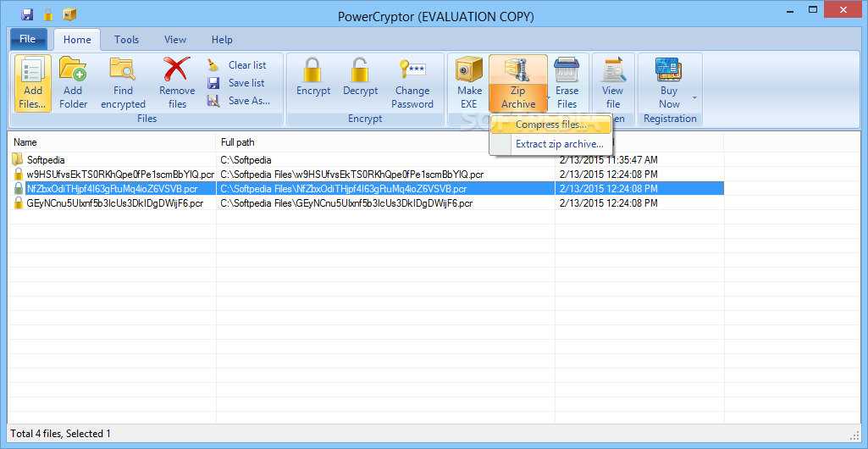The width and height of the screenshot is (868, 449).
Task: Click the Make EXE safe icon
Action: [468, 70]
